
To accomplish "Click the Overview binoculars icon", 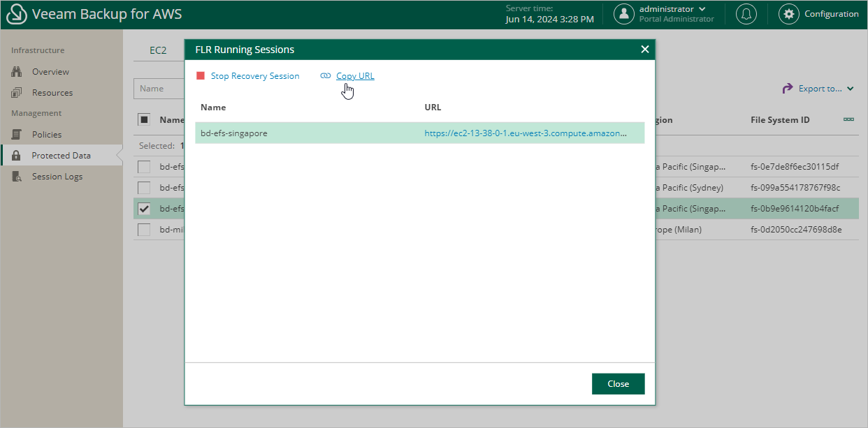I will tap(17, 72).
